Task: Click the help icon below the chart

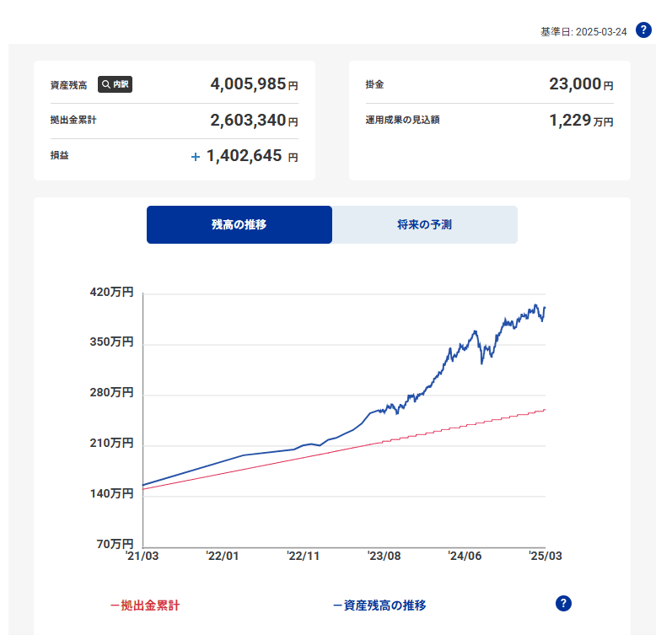Action: point(563,603)
